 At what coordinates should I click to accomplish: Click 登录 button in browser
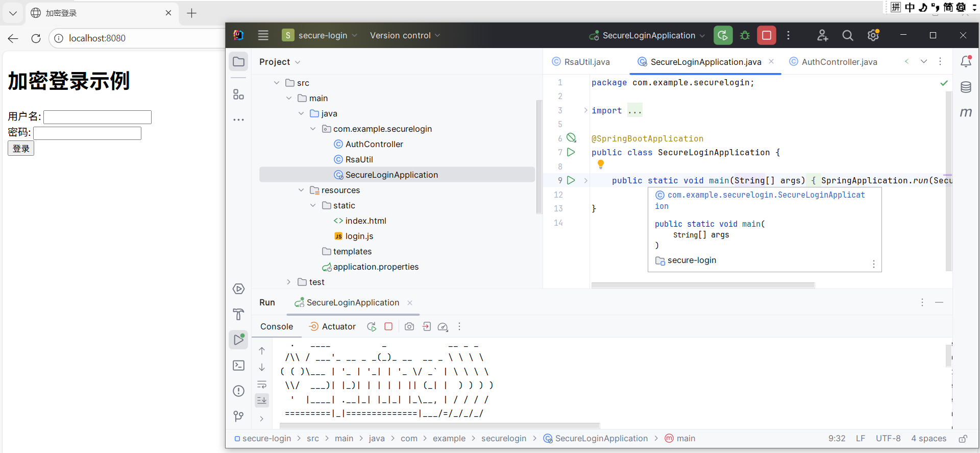[x=21, y=149]
